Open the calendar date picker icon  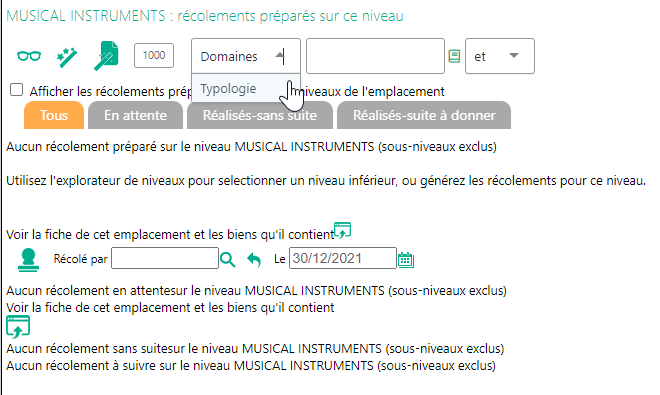point(406,260)
